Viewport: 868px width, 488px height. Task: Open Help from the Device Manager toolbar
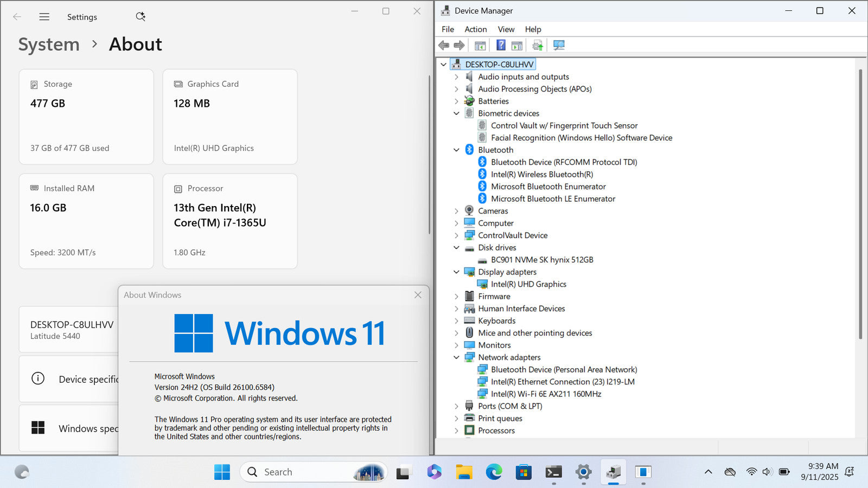[501, 46]
